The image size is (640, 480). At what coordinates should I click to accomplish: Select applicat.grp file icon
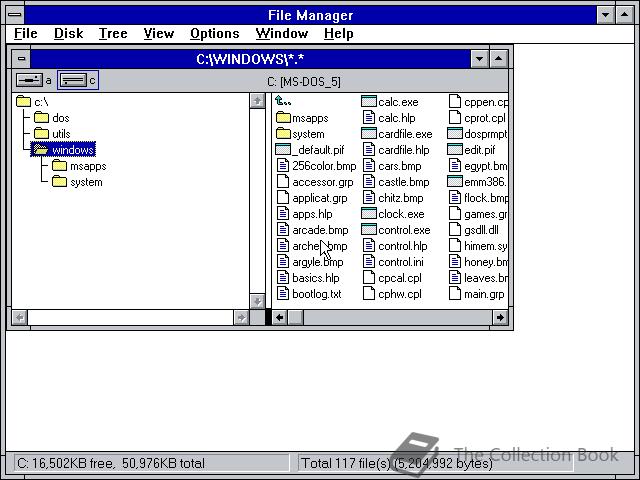[283, 198]
